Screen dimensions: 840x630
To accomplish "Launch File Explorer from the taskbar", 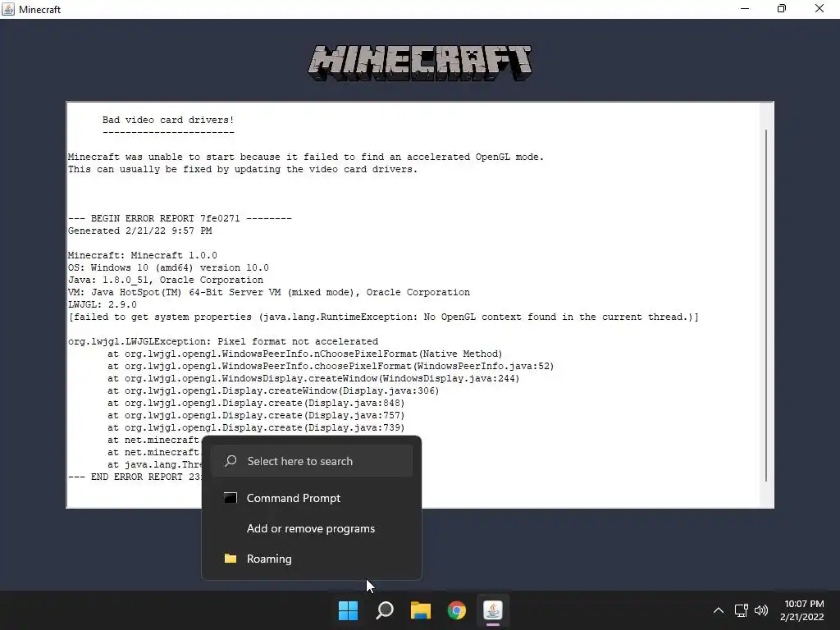I will click(421, 610).
